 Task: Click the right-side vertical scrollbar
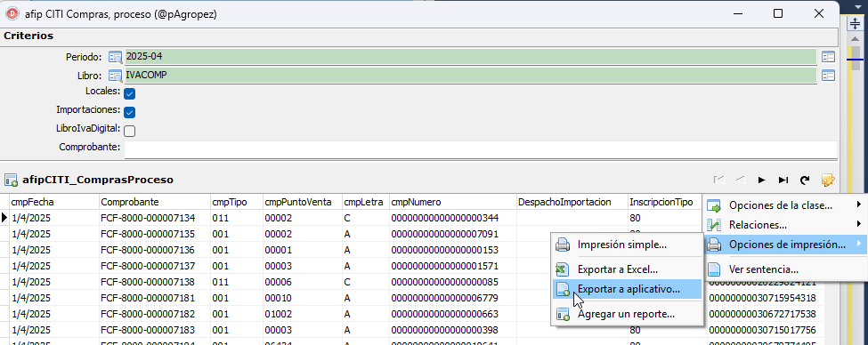(x=856, y=188)
